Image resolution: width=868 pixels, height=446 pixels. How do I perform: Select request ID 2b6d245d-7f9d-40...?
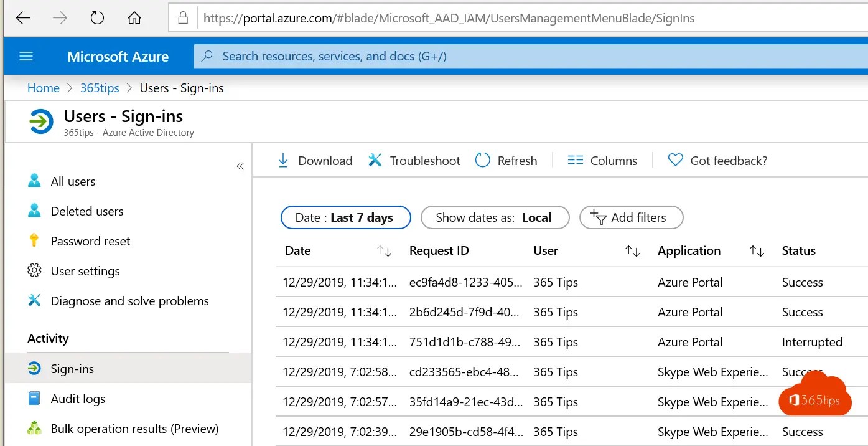tap(465, 312)
